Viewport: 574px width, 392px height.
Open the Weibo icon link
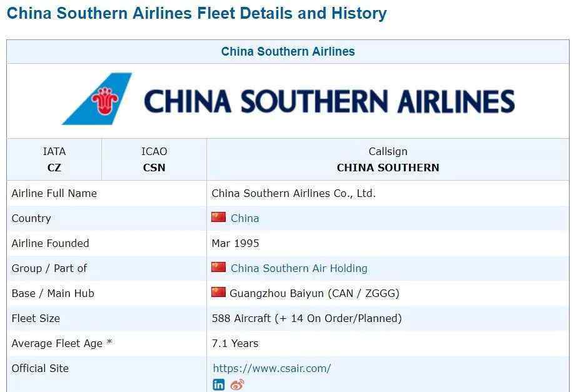pos(237,384)
